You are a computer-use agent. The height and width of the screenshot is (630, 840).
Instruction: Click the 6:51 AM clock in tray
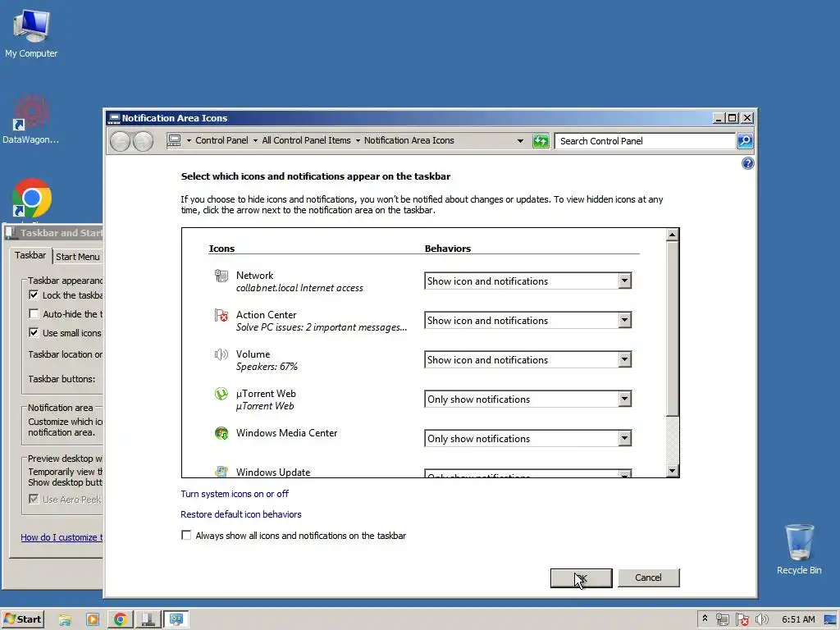[x=798, y=620]
